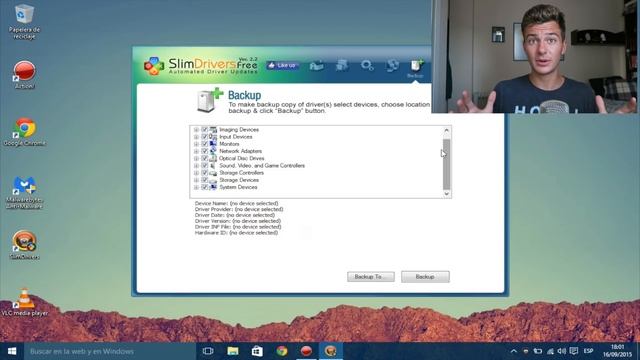Click the Facebook Like us button
The height and width of the screenshot is (360, 640).
[x=282, y=65]
